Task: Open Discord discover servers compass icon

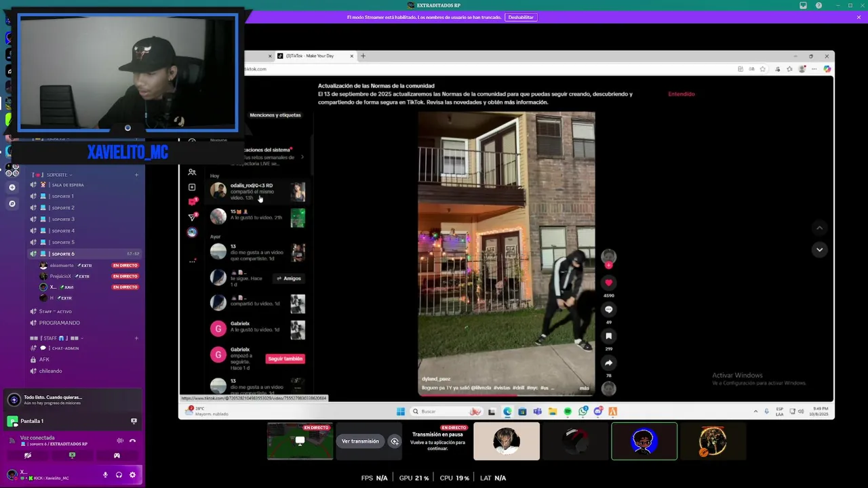Action: (x=12, y=203)
